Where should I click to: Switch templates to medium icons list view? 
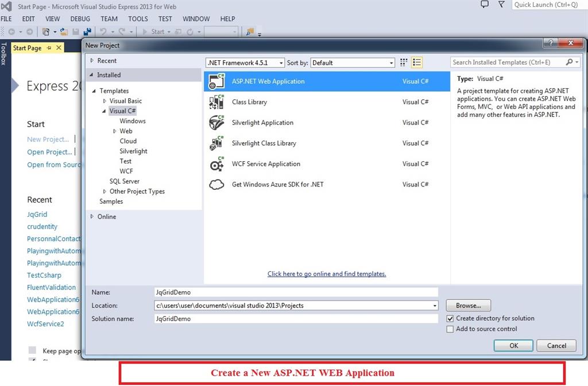point(417,63)
